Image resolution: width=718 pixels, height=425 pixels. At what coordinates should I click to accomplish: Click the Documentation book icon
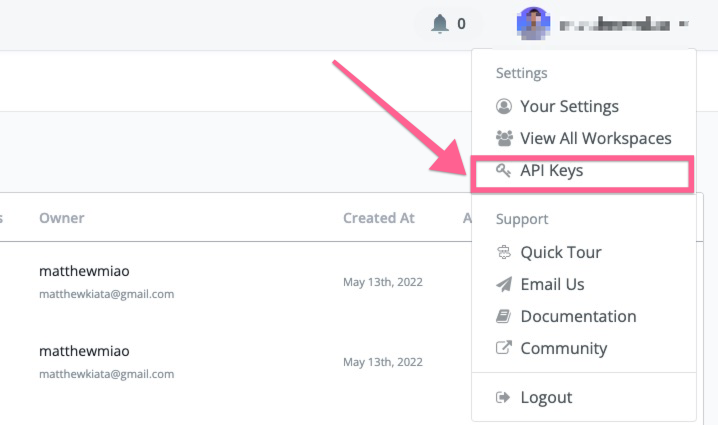503,316
